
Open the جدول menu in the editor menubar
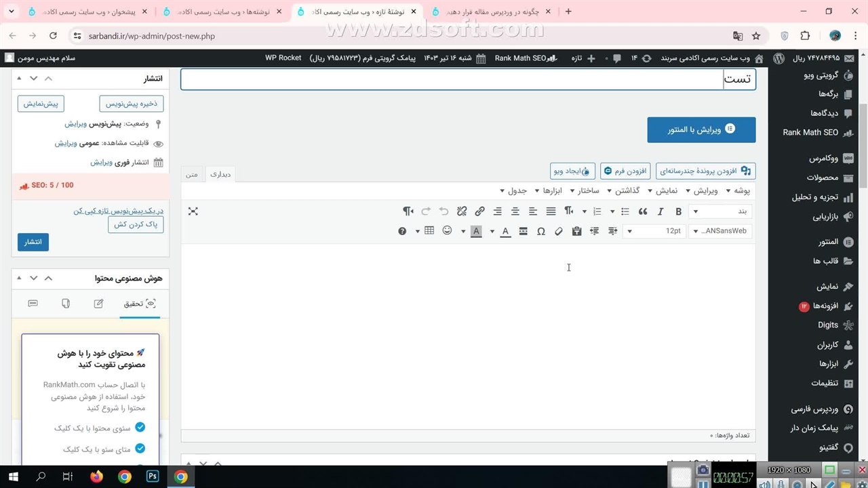click(x=513, y=190)
